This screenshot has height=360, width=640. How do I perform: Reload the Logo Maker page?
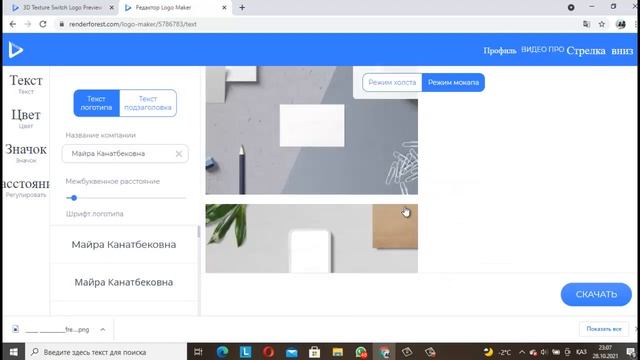43,24
